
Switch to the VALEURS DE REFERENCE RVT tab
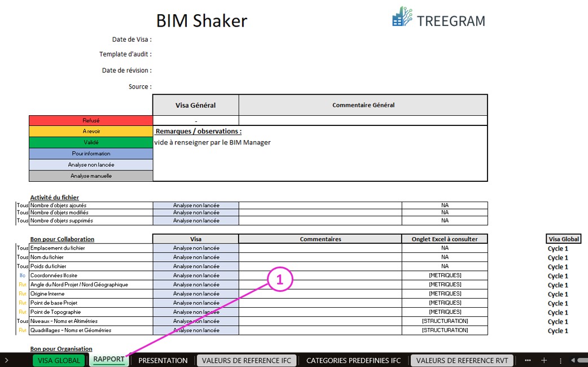coord(462,360)
